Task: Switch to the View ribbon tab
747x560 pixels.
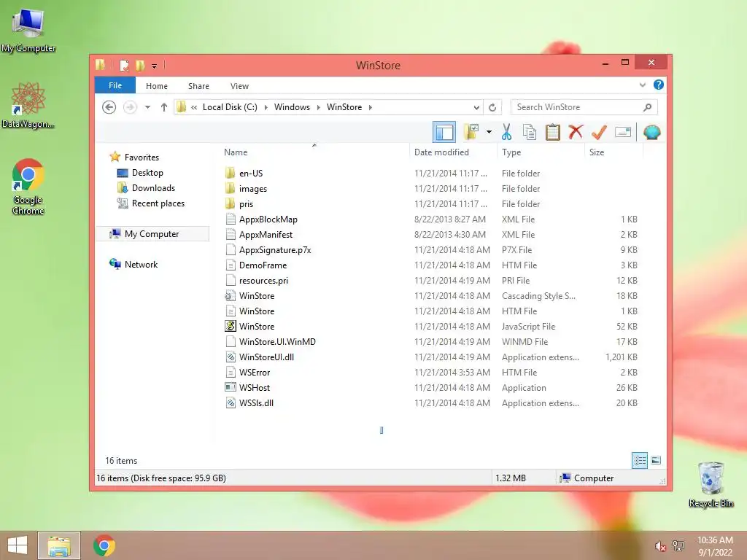Action: pos(239,86)
